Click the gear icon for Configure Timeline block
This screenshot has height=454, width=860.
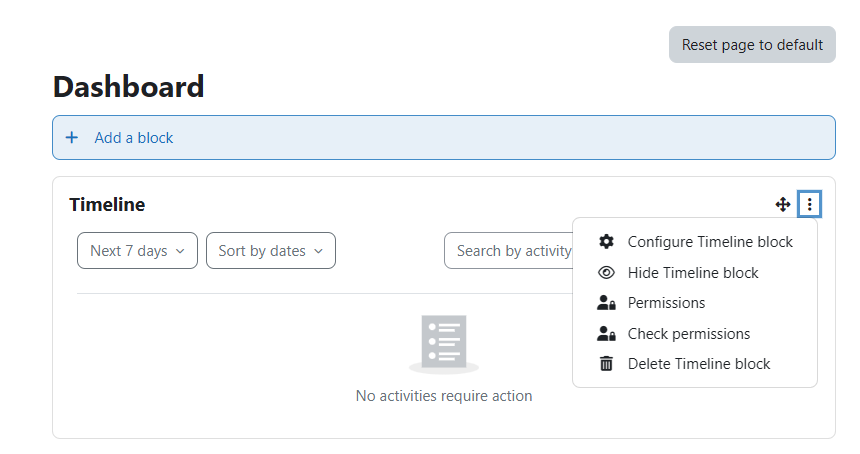[x=606, y=242]
